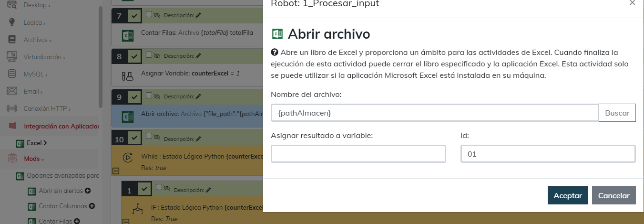Viewport: 644px width, 224px height.
Task: Toggle the green checkmark of step 9
Action: (x=134, y=97)
